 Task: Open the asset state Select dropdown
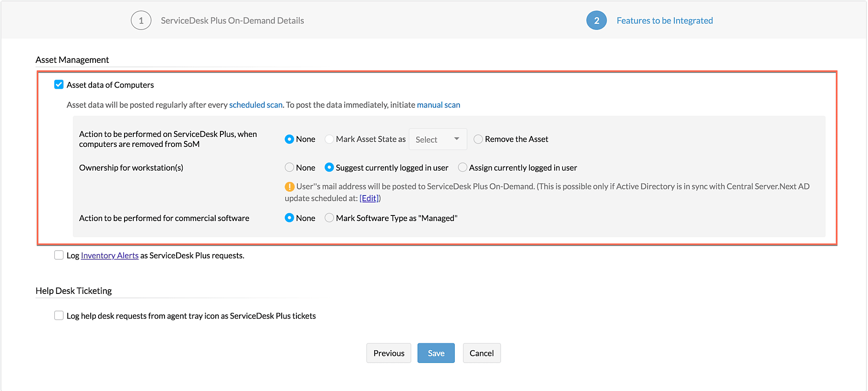(x=437, y=139)
